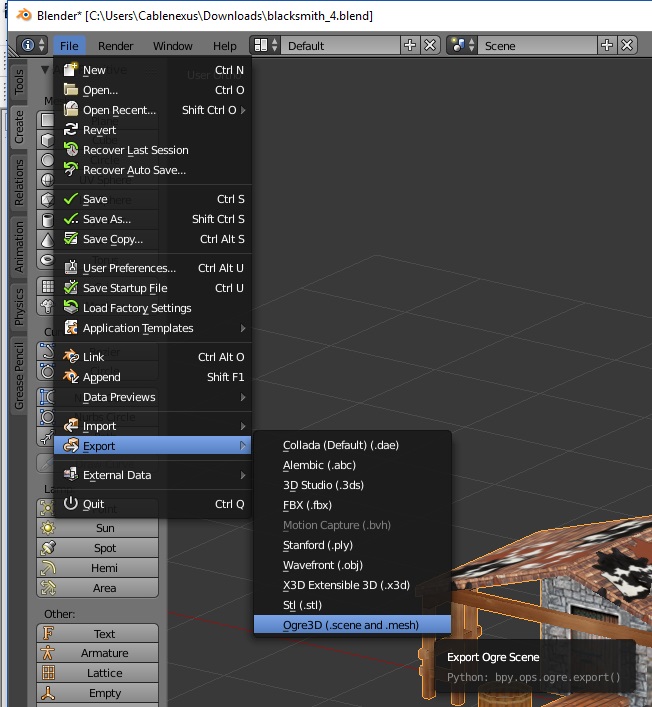Switch to the Relations tab
Image resolution: width=652 pixels, height=707 pixels.
pos(19,182)
